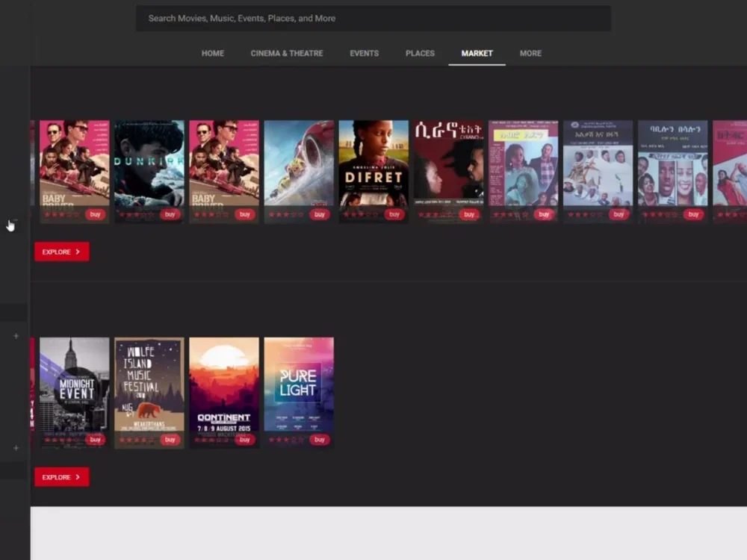The height and width of the screenshot is (560, 747).
Task: Buy the first Baby Driver movie
Action: (96, 214)
